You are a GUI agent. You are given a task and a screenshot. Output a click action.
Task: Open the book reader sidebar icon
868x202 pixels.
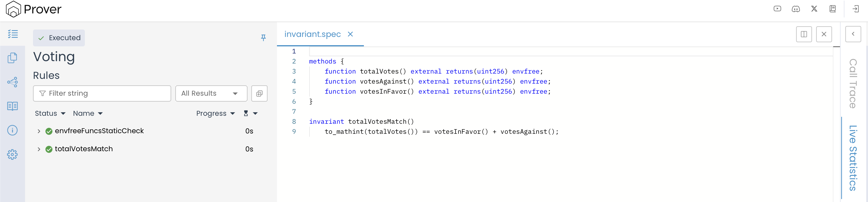(12, 106)
